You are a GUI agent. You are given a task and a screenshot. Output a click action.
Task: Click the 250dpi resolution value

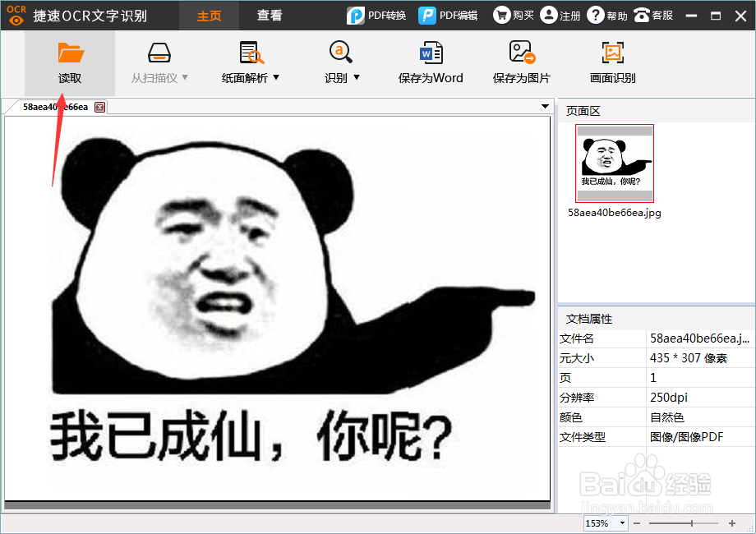pos(669,398)
